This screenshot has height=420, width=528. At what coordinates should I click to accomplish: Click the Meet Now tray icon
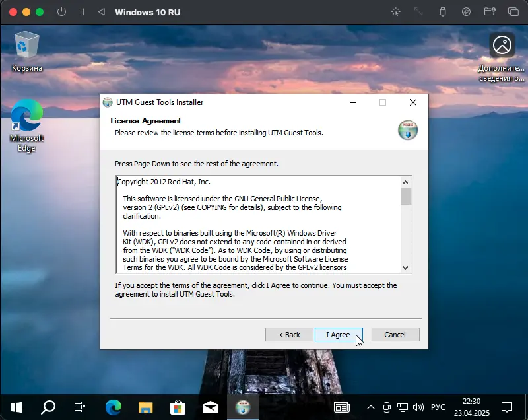point(387,407)
